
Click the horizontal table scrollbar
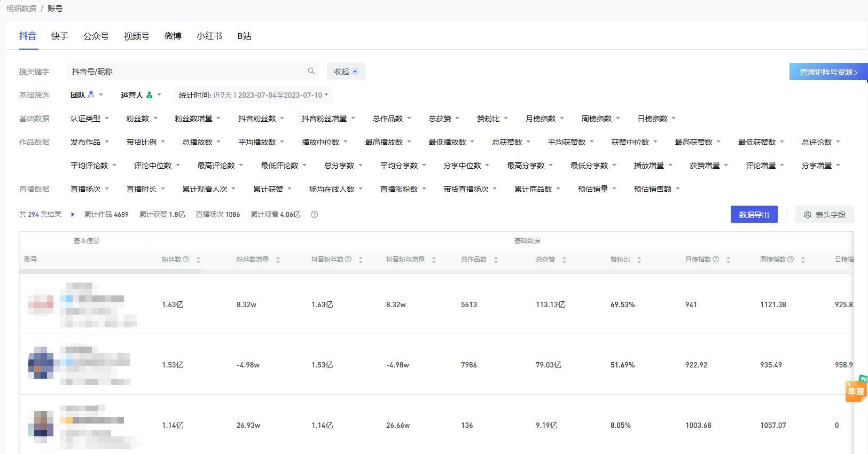[111, 271]
